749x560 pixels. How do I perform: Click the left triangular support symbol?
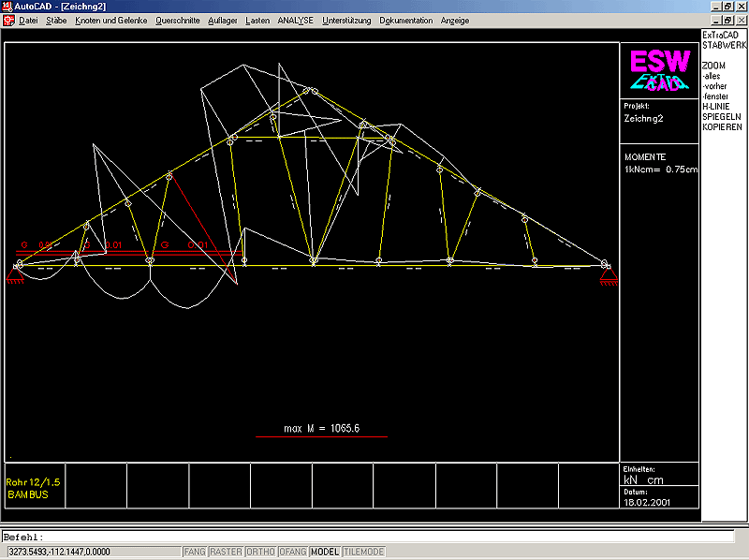coord(15,275)
